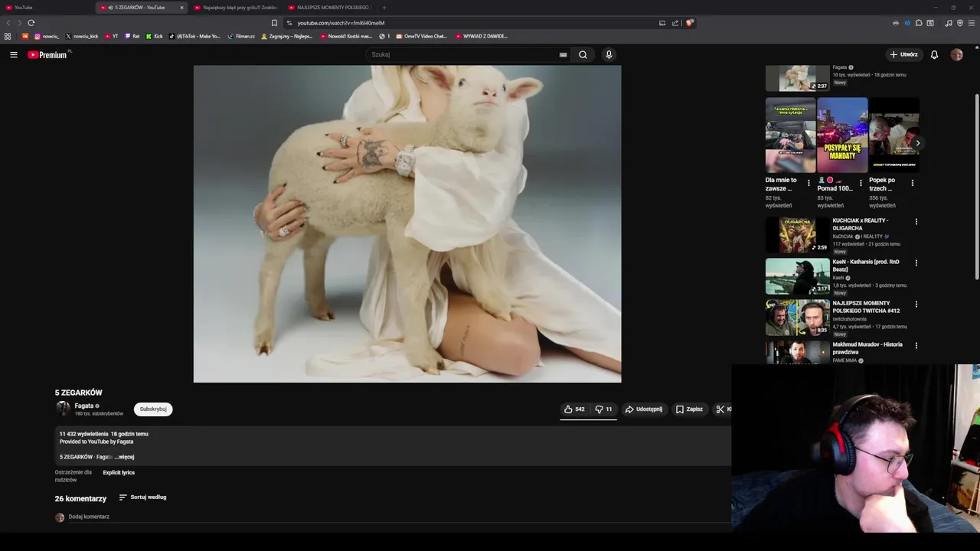This screenshot has width=980, height=551.
Task: Click the YouTube search magnifier button
Action: coord(583,54)
